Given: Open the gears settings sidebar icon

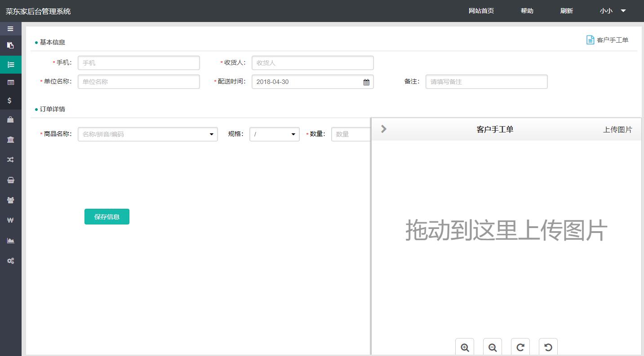Looking at the screenshot, I should (x=10, y=261).
